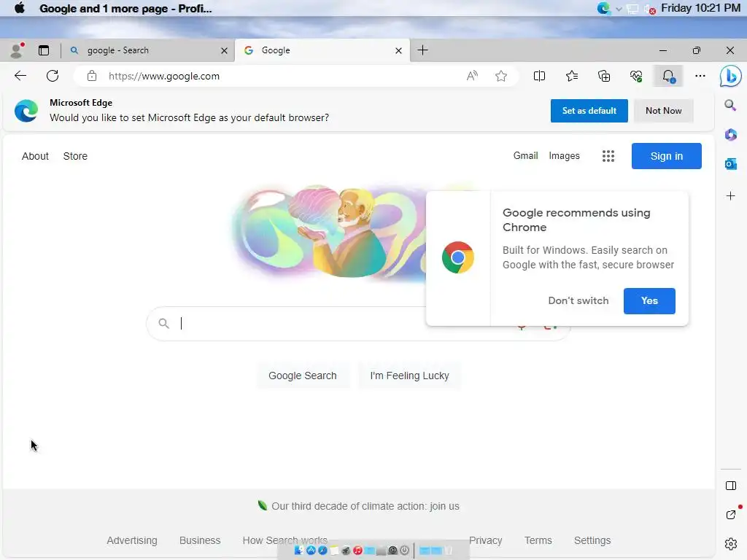Image resolution: width=747 pixels, height=560 pixels.
Task: Open the About link
Action: pyautogui.click(x=35, y=156)
